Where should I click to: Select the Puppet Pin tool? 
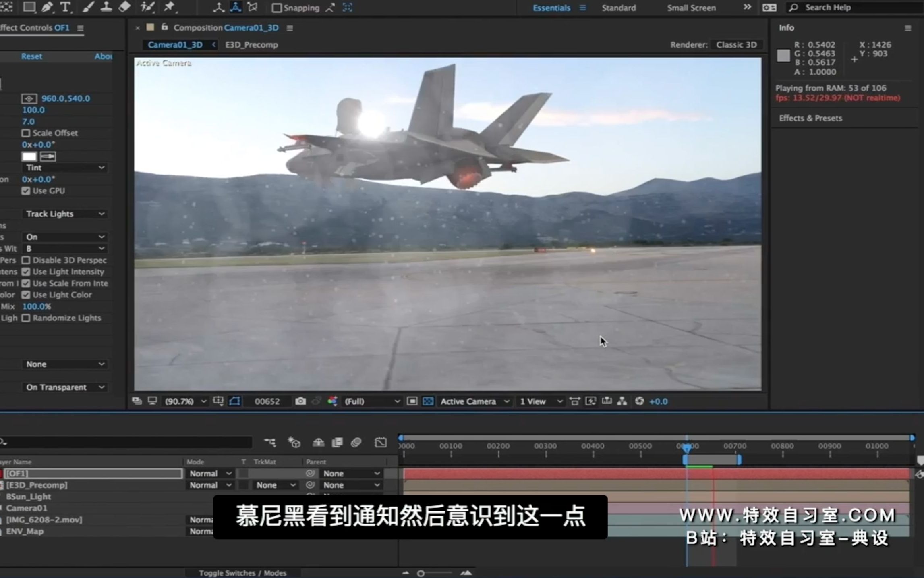[x=169, y=7]
